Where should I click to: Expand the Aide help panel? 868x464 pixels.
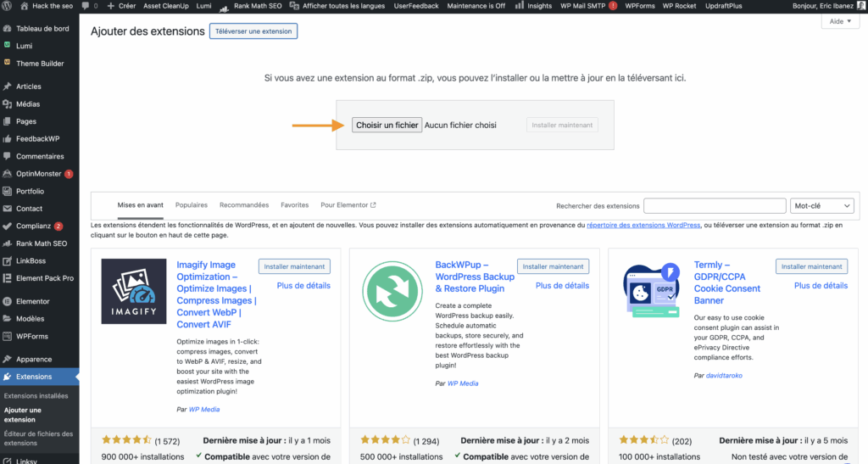(840, 21)
